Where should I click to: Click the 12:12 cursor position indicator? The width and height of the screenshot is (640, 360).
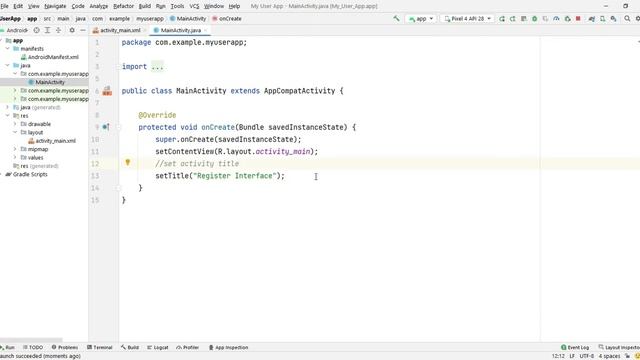tap(558, 356)
